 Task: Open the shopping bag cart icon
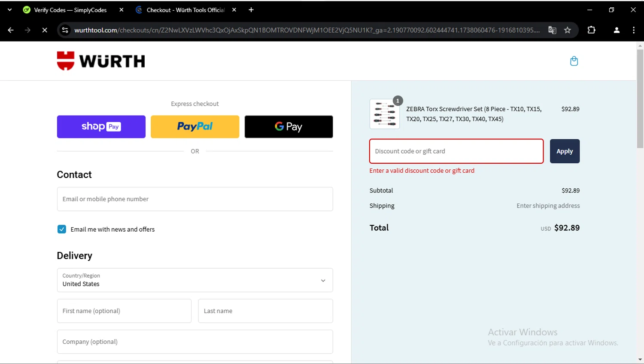tap(574, 61)
